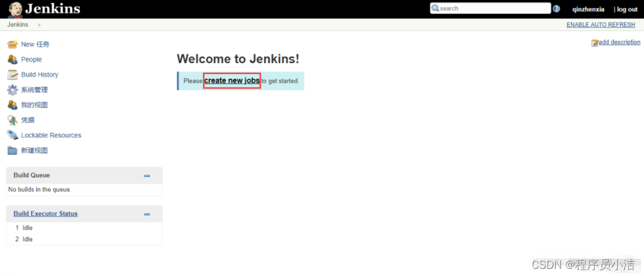Click the Jenkins butler logo icon

[x=15, y=10]
